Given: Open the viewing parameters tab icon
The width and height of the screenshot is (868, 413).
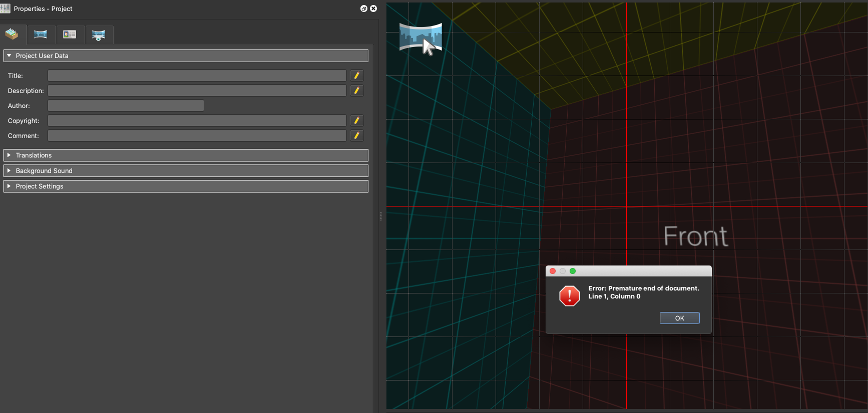Looking at the screenshot, I should click(99, 34).
